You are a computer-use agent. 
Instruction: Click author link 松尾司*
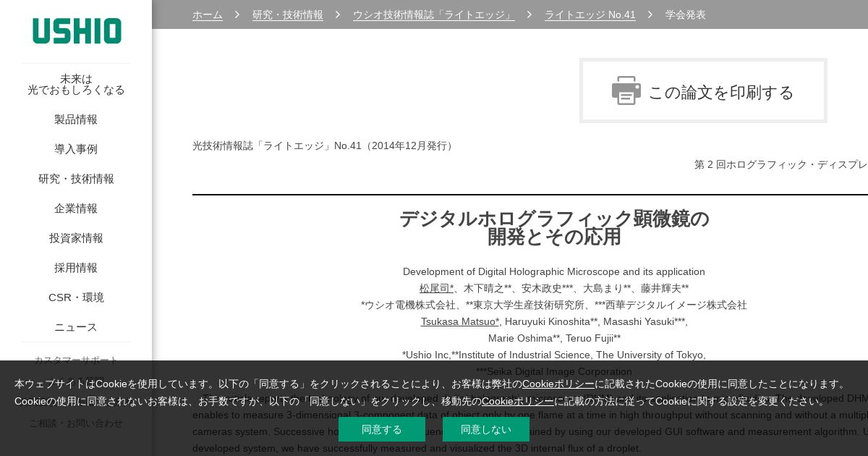pyautogui.click(x=437, y=288)
